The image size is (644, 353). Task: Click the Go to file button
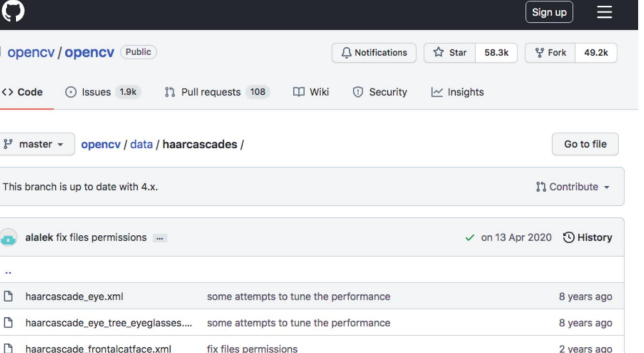[585, 144]
